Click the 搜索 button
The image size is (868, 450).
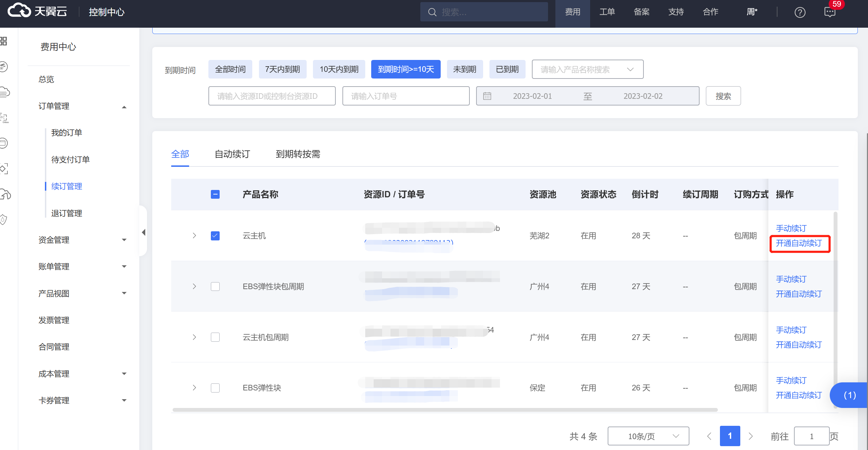coord(723,96)
